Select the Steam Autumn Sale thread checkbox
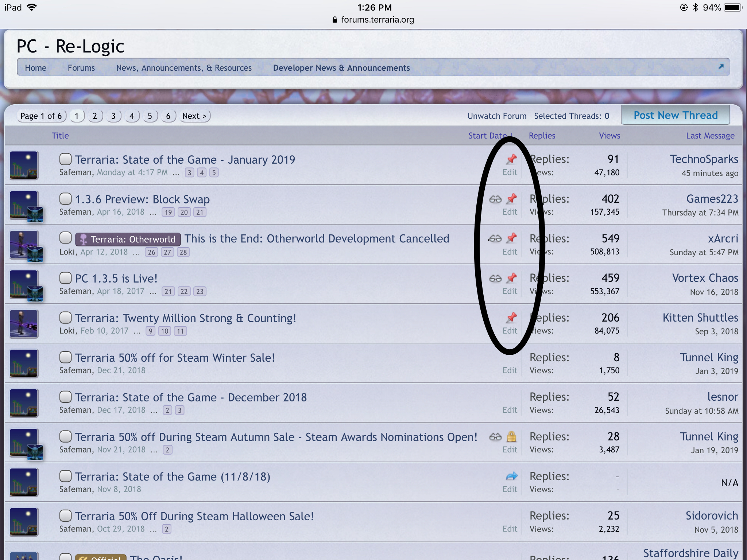 pyautogui.click(x=65, y=436)
